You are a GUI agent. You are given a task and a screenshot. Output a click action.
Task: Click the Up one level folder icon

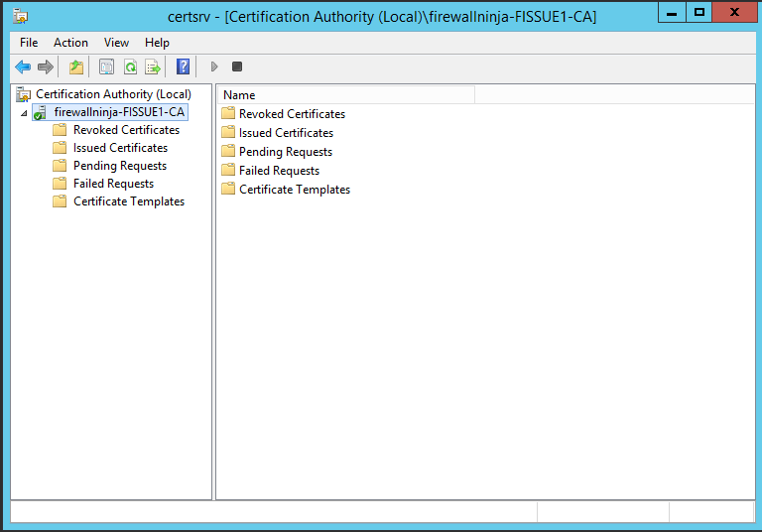(76, 66)
